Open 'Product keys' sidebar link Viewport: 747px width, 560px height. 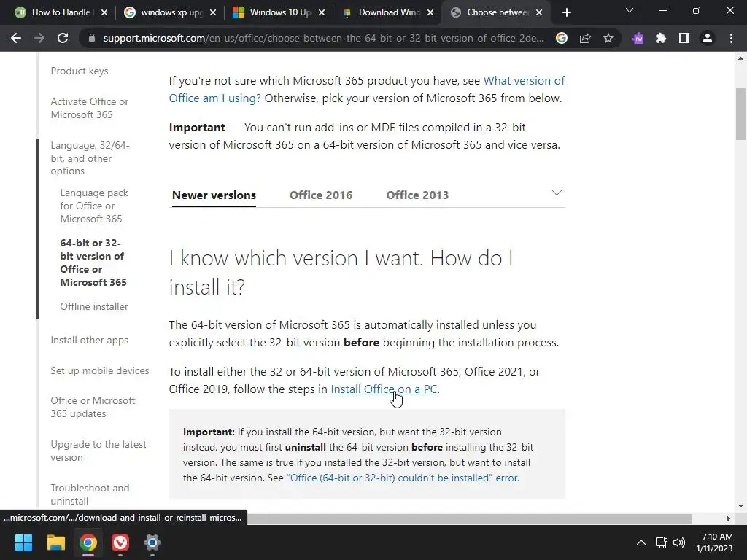click(x=79, y=71)
